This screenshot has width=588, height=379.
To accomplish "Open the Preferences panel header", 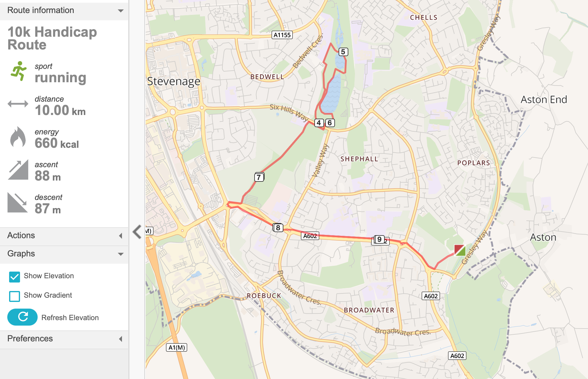I will tap(64, 339).
